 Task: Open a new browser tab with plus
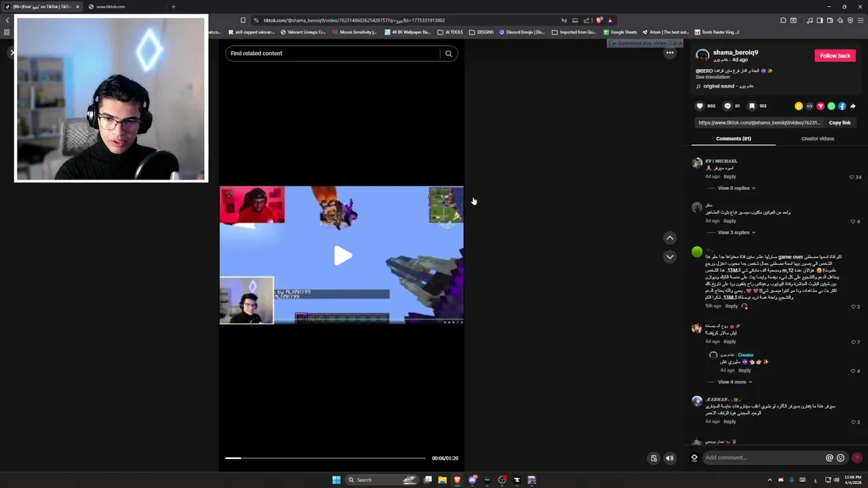(173, 7)
